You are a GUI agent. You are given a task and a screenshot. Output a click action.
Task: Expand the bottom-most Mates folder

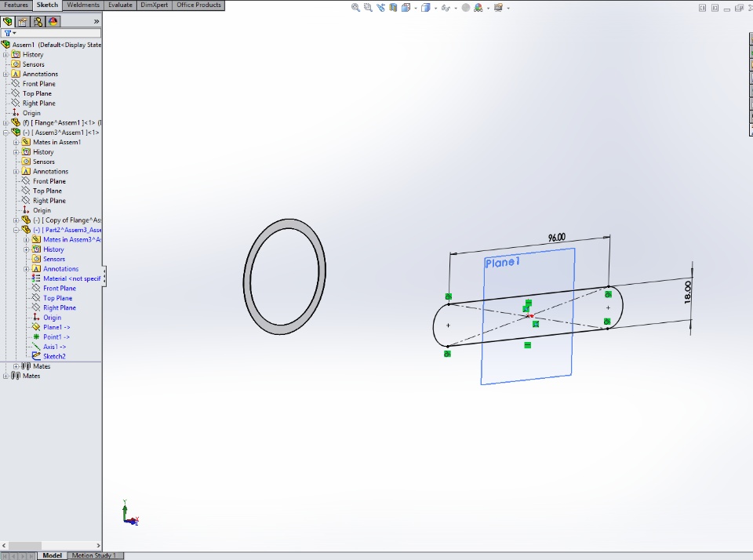tap(5, 376)
